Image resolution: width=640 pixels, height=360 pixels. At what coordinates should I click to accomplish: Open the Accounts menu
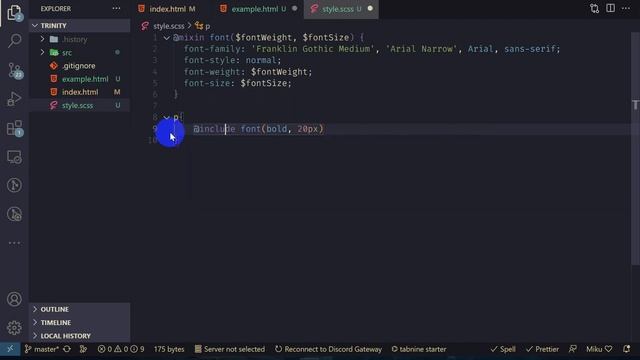tap(14, 299)
